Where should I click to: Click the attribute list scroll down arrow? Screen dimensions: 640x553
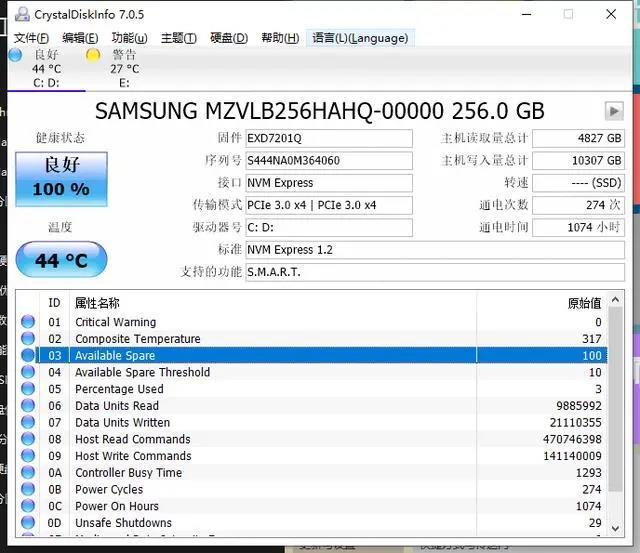point(616,529)
